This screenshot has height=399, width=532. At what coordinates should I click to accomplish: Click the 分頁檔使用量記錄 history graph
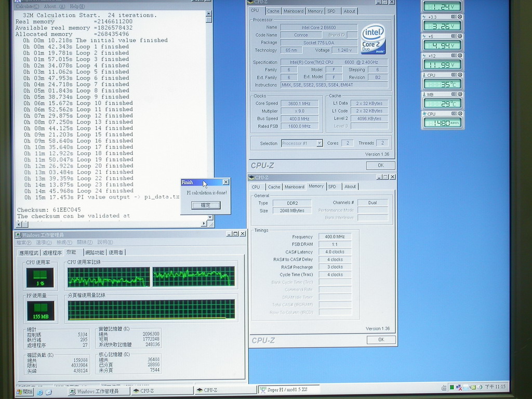click(151, 310)
